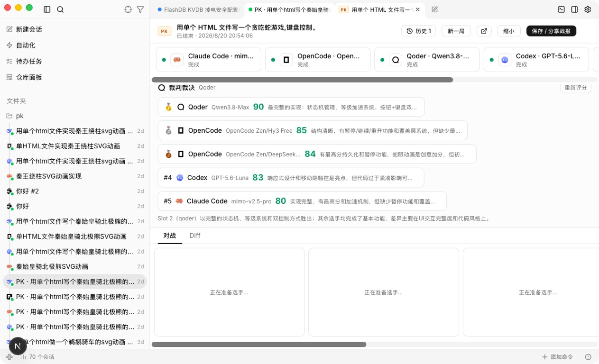
Task: Click 保存 / 分享战报 button
Action: coord(551,31)
